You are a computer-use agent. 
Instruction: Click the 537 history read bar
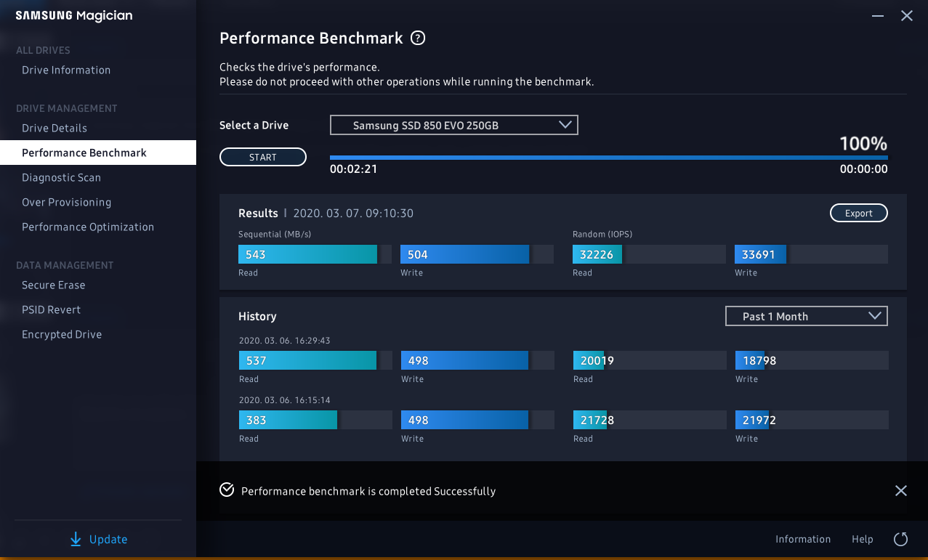tap(315, 360)
